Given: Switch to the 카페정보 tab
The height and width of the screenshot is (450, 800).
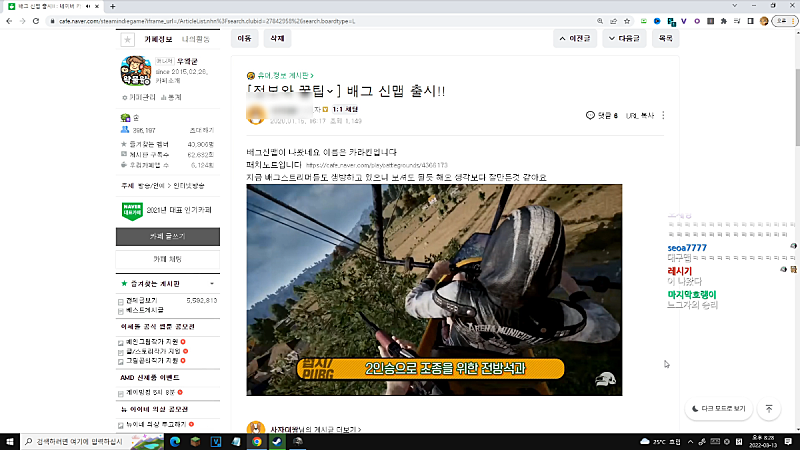Looking at the screenshot, I should (158, 39).
